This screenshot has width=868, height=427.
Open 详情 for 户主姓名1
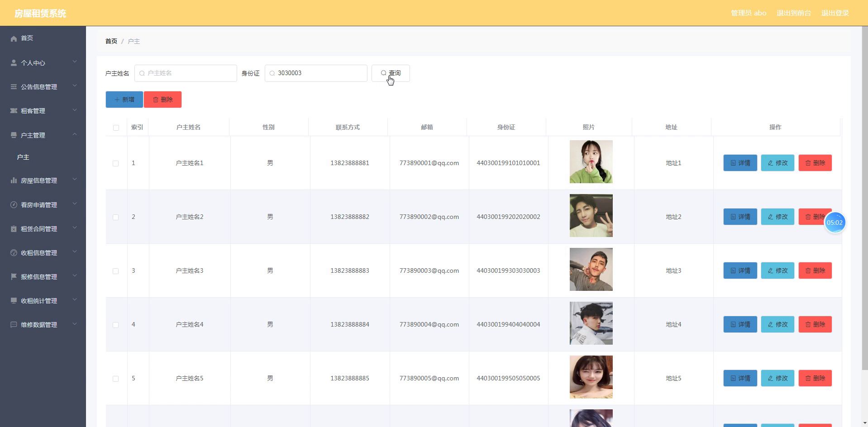(x=740, y=163)
